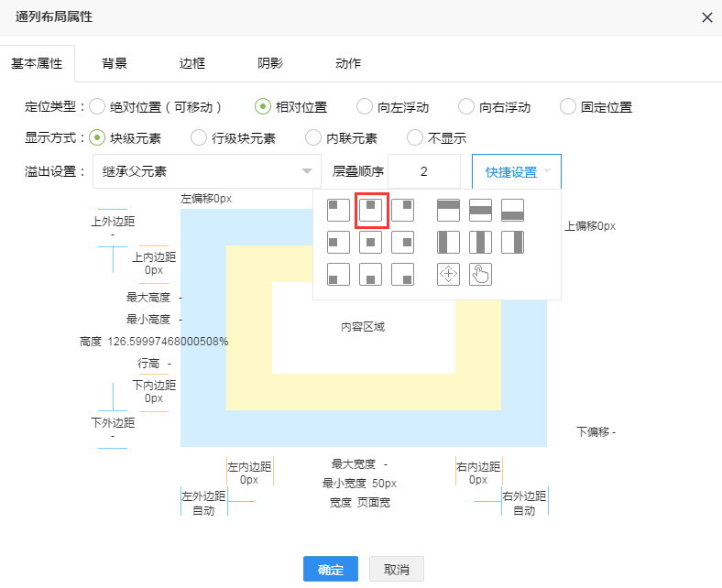Choose the top-center alignment preset icon

click(x=371, y=210)
